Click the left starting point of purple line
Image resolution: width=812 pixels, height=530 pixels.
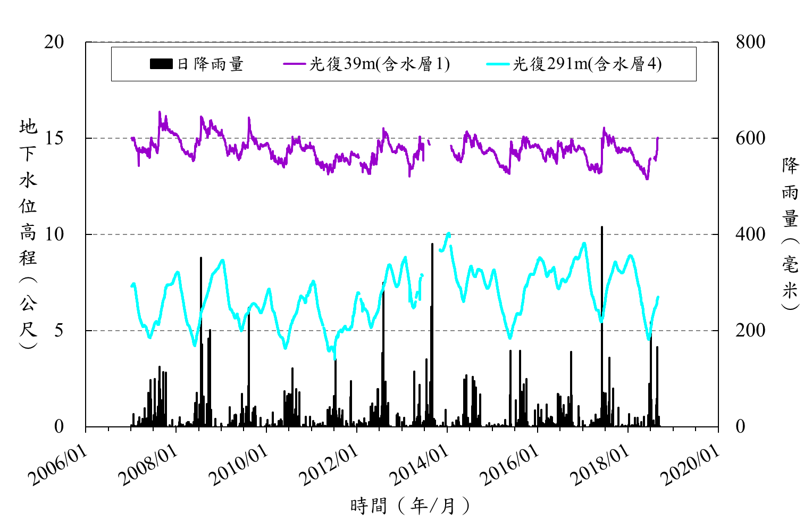pos(132,138)
